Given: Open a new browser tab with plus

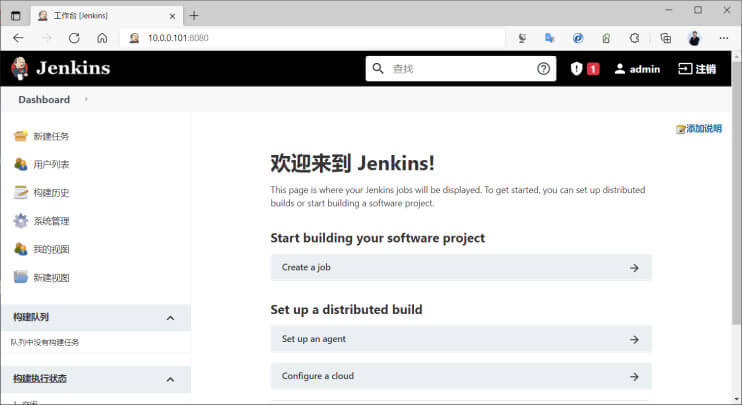Looking at the screenshot, I should [x=194, y=16].
